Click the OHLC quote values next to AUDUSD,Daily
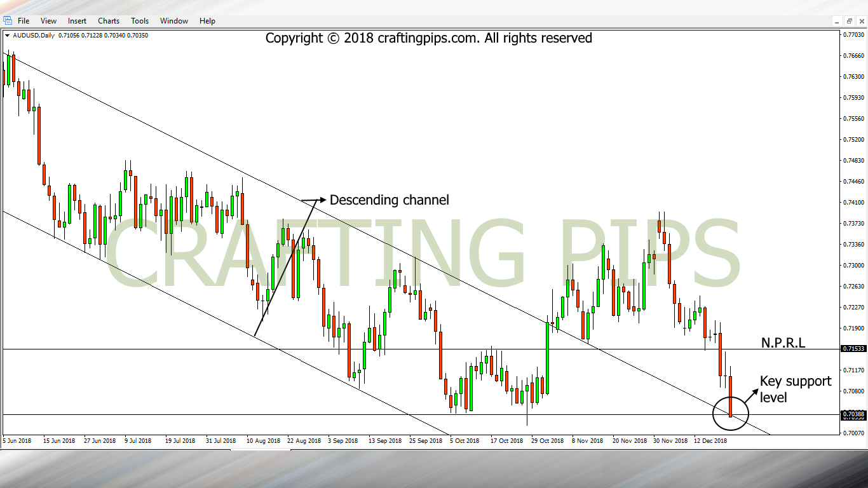This screenshot has height=488, width=868. click(103, 36)
